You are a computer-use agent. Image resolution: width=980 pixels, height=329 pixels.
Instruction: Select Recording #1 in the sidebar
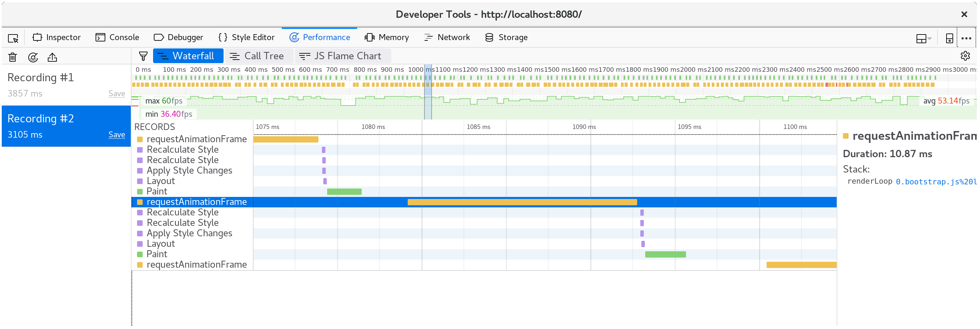(40, 77)
